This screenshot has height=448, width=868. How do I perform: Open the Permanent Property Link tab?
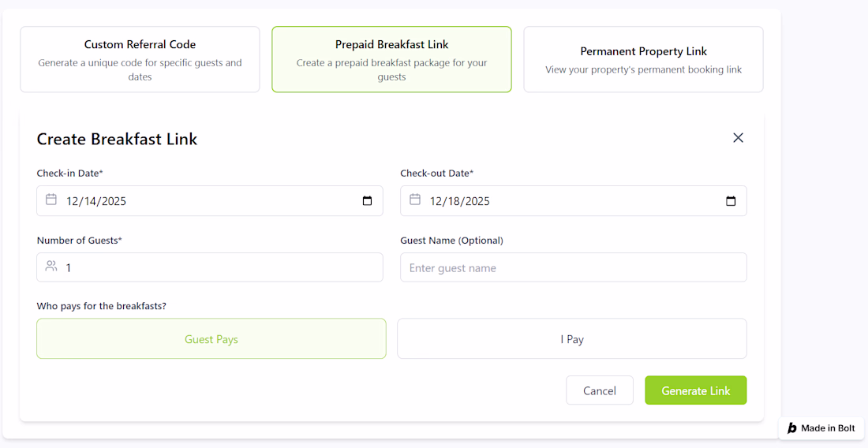coord(643,59)
